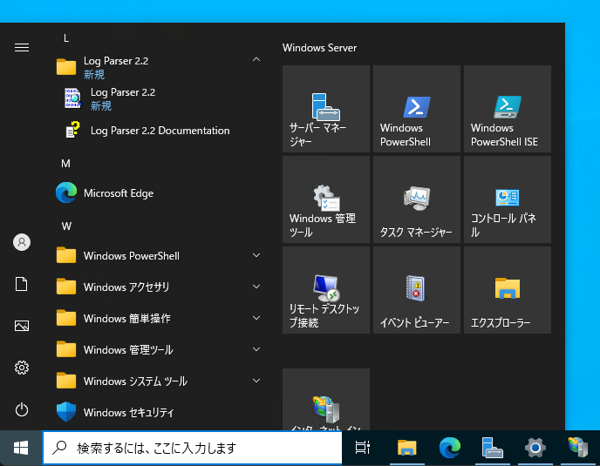The image size is (600, 466).
Task: Open Server Manager on the taskbar
Action: 492,447
